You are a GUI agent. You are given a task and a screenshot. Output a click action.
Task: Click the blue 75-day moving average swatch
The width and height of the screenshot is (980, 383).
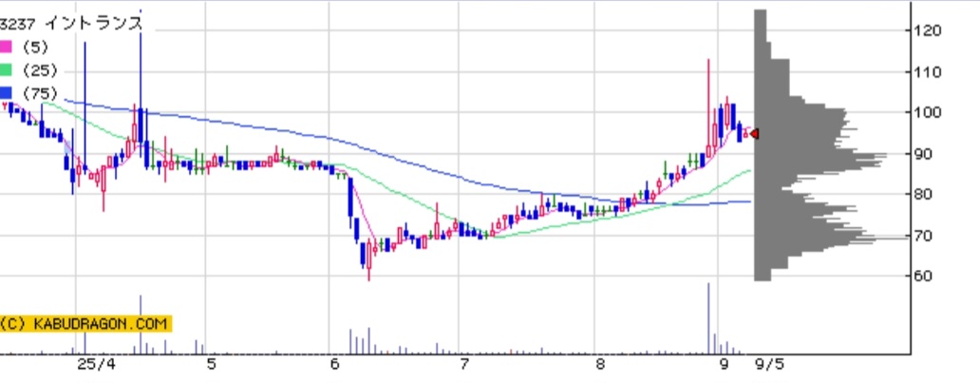[6, 93]
